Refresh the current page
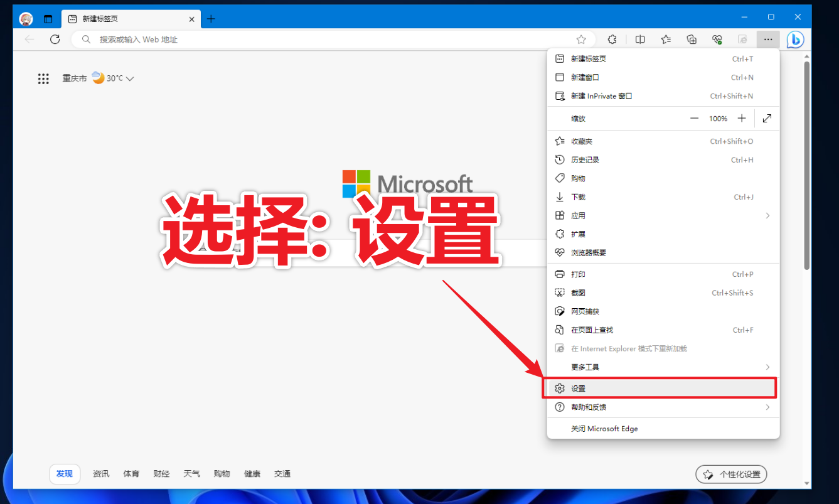This screenshot has height=504, width=839. [55, 40]
